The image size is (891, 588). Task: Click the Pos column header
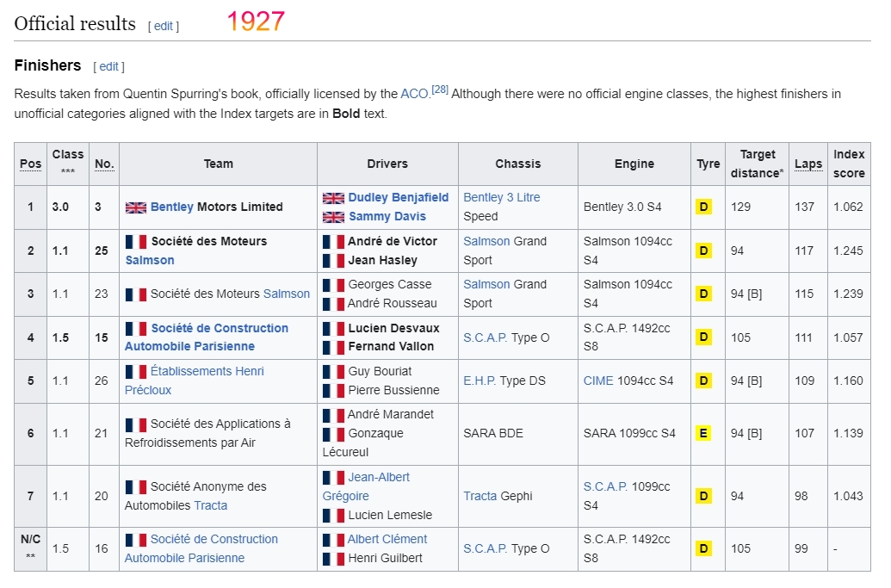click(x=31, y=164)
